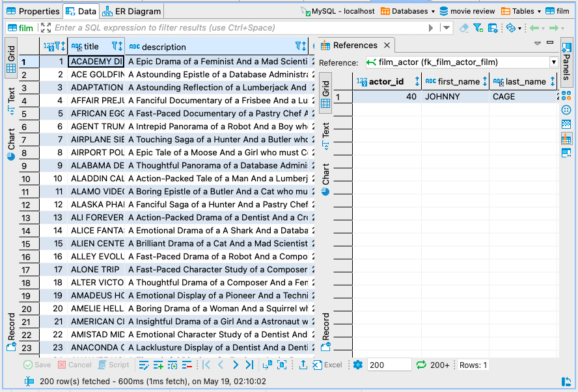Open the References panel view menu triangle
The image size is (578, 392).
coord(538,43)
